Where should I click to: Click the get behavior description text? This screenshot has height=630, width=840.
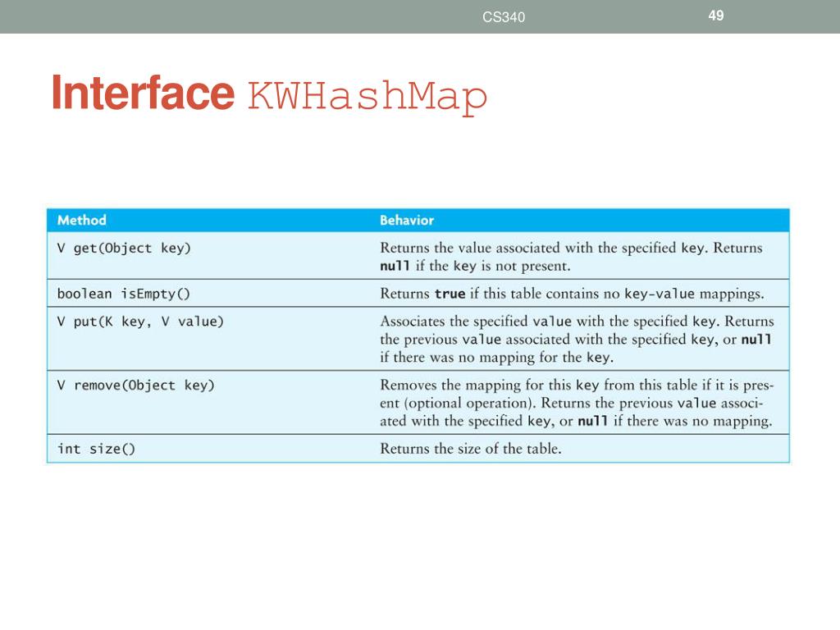[571, 257]
